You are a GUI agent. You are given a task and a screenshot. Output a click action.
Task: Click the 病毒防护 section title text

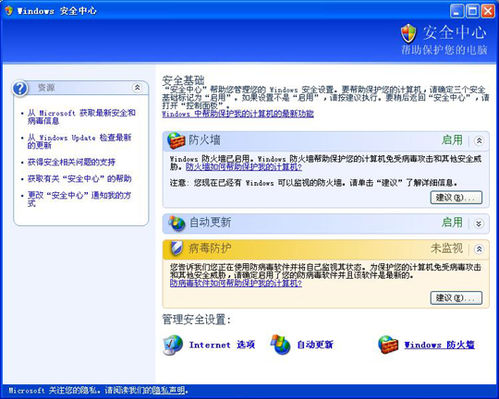210,248
